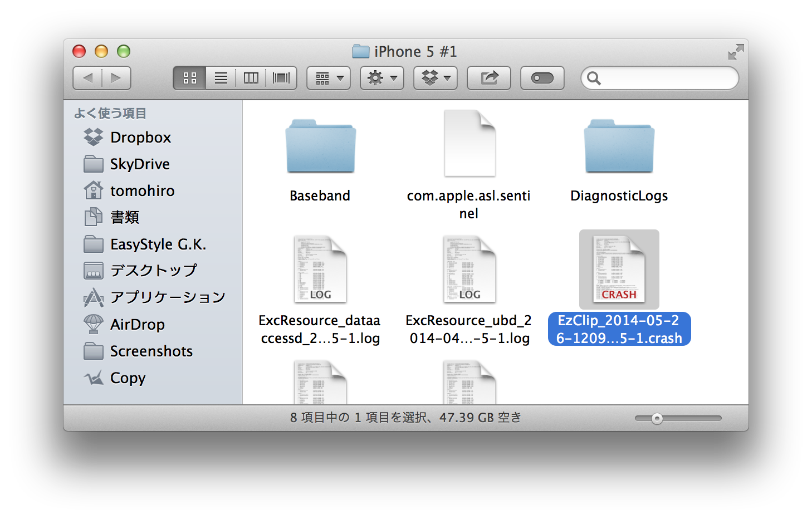The image size is (812, 519).
Task: Select the Baseband folder
Action: pyautogui.click(x=320, y=146)
